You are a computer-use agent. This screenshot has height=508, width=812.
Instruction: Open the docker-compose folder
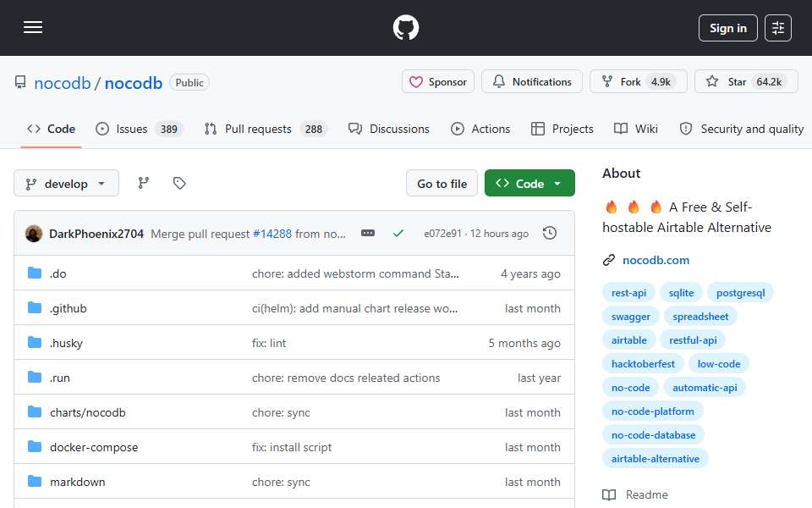pyautogui.click(x=94, y=447)
